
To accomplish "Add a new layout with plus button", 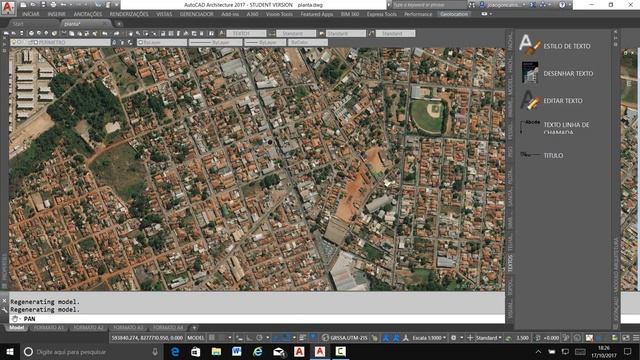I will tap(195, 328).
